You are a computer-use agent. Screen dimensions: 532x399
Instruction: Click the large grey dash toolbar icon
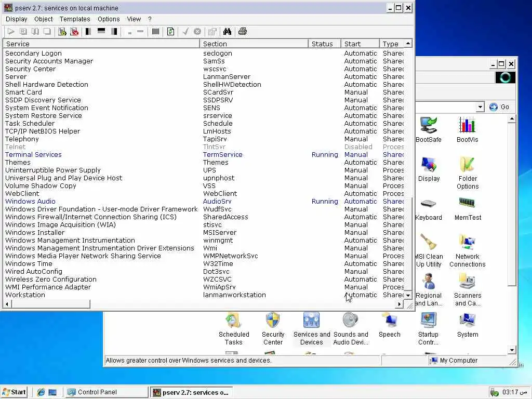[x=140, y=32]
